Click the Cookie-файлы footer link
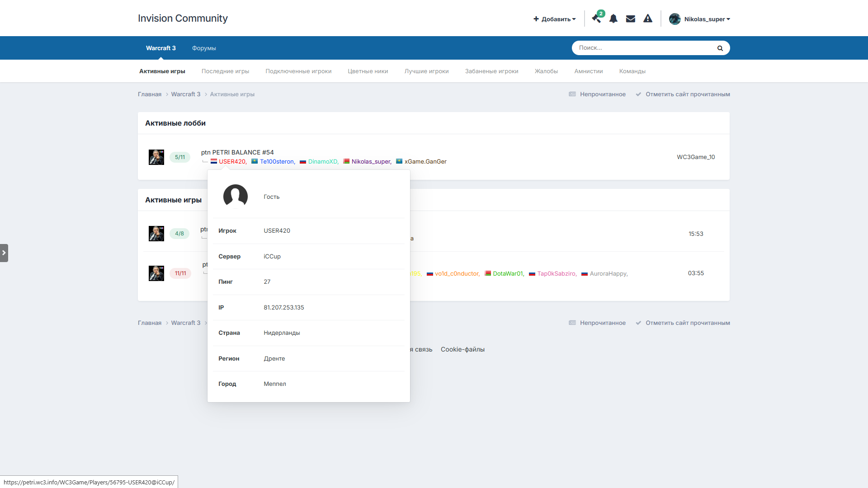 (x=462, y=349)
